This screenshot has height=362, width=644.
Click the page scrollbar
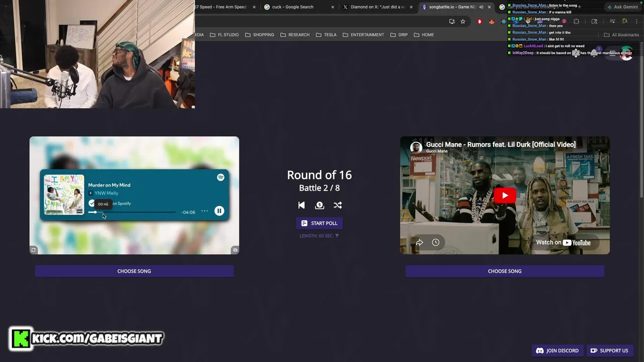[641, 121]
